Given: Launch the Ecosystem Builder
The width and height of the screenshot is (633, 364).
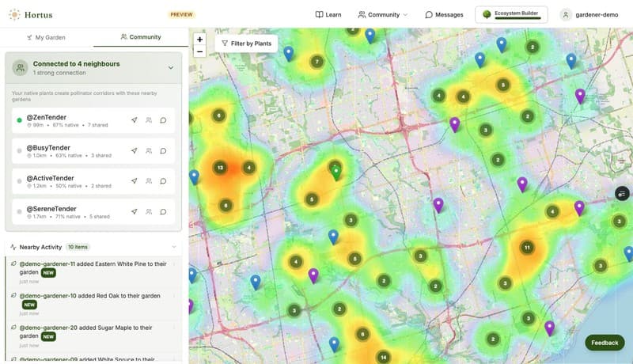Looking at the screenshot, I should coord(511,14).
